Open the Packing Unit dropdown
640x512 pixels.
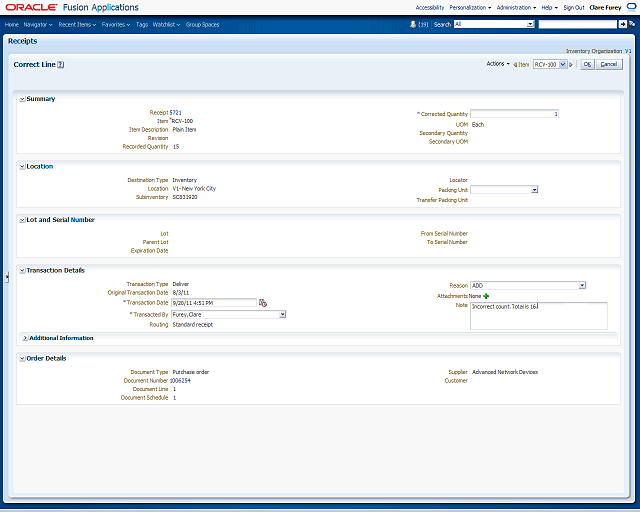tap(535, 189)
